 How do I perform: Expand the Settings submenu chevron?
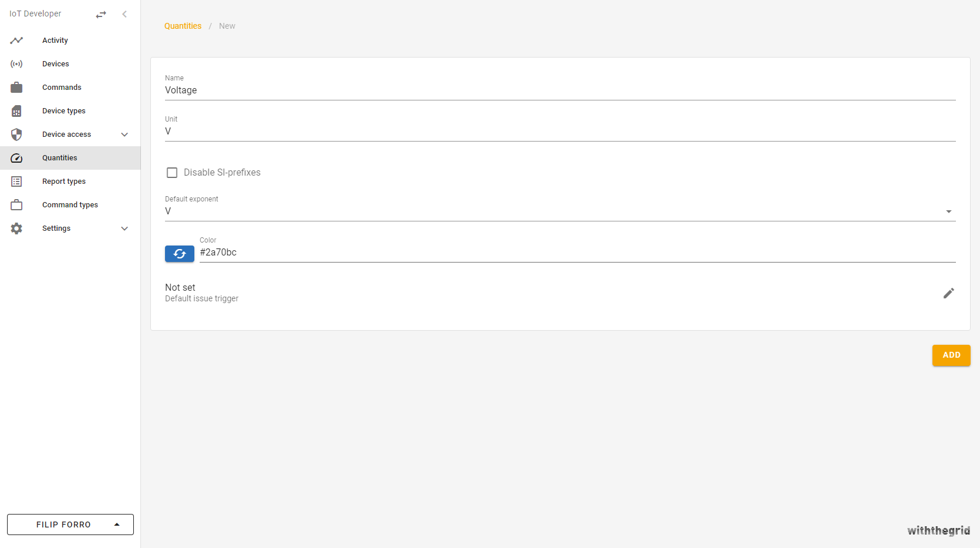(124, 228)
